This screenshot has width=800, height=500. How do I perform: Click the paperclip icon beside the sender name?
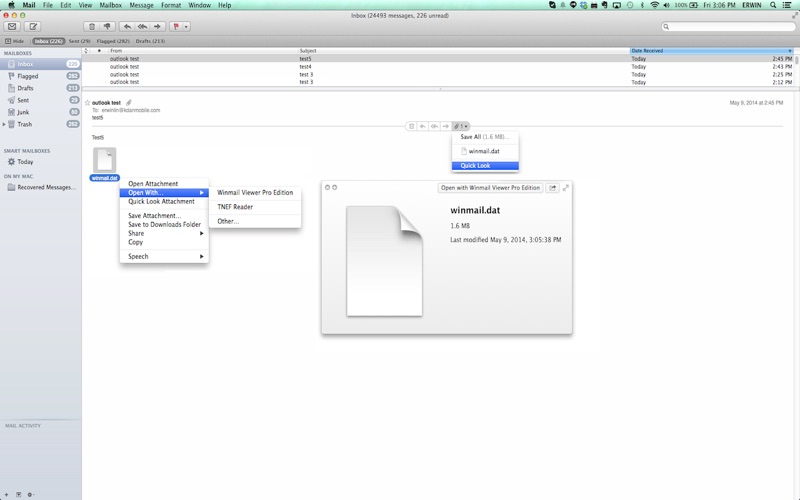point(129,103)
